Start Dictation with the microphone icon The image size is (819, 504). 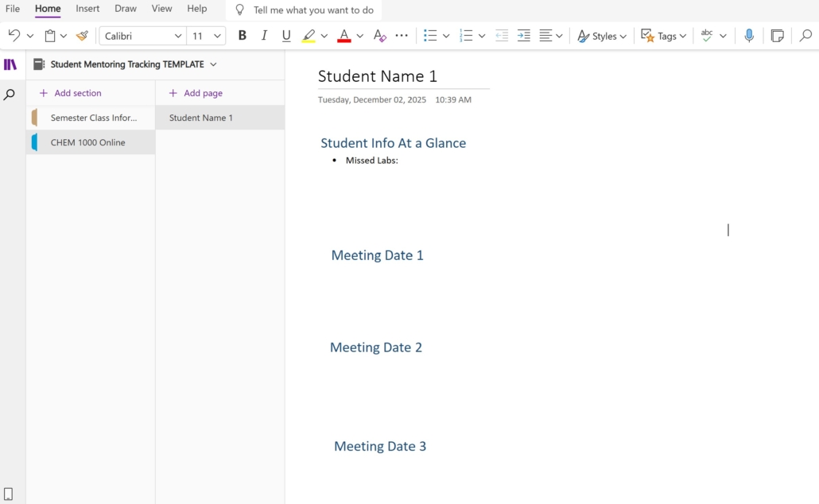tap(748, 36)
